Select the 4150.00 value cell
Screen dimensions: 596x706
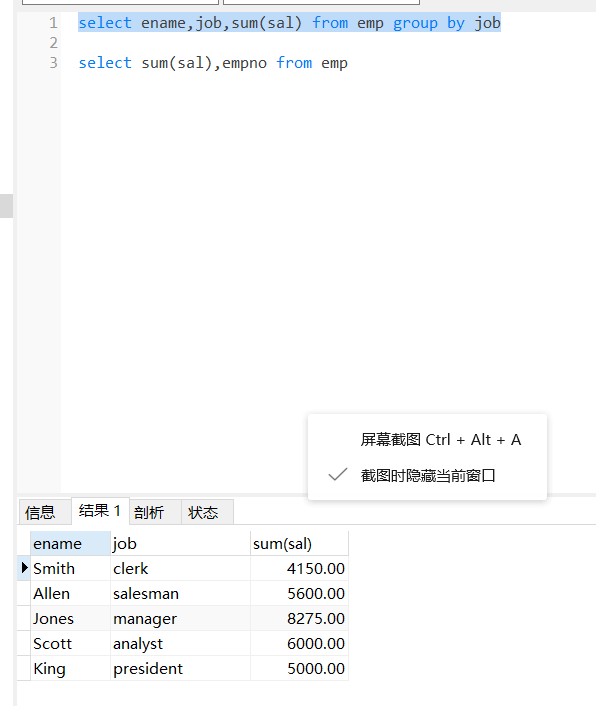[299, 569]
